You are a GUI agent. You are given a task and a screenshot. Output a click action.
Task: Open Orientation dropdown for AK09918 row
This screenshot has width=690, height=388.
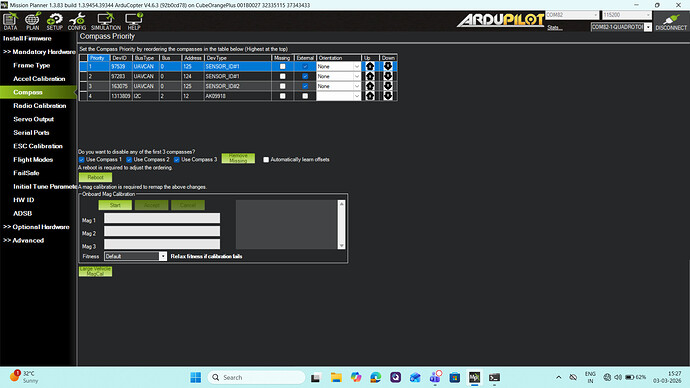coord(356,95)
